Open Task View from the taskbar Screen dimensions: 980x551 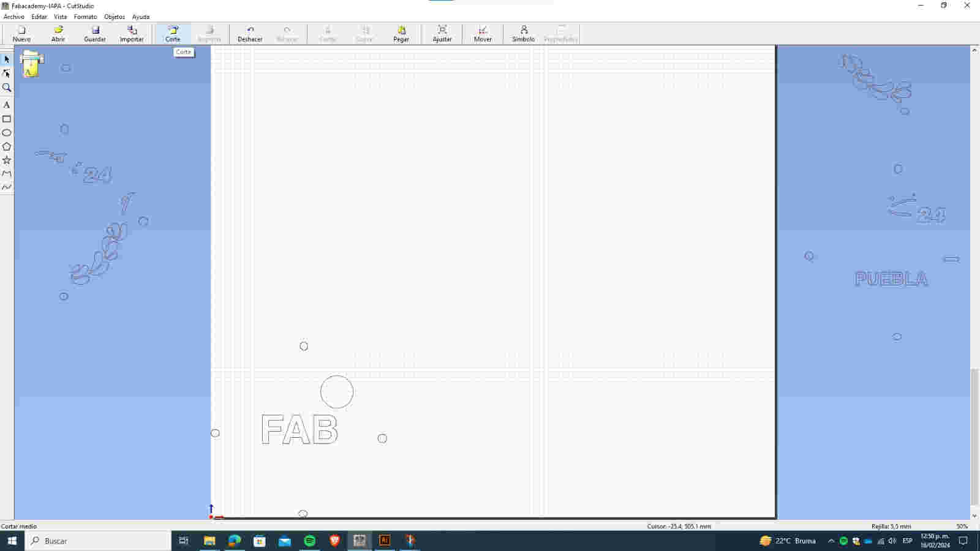point(183,541)
